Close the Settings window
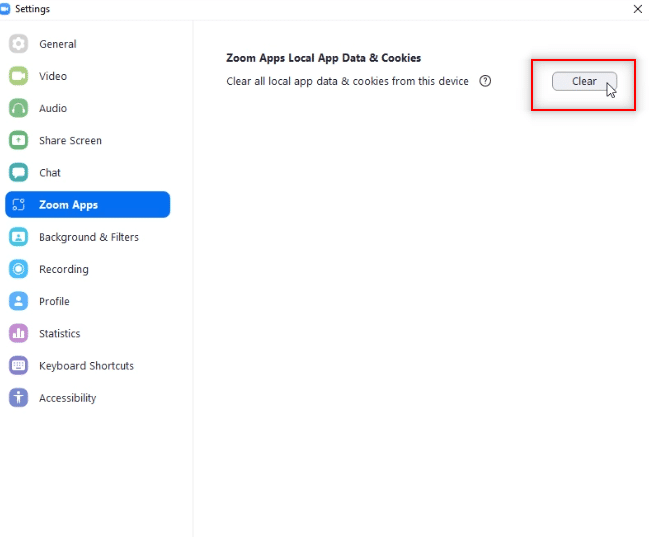 click(x=638, y=9)
